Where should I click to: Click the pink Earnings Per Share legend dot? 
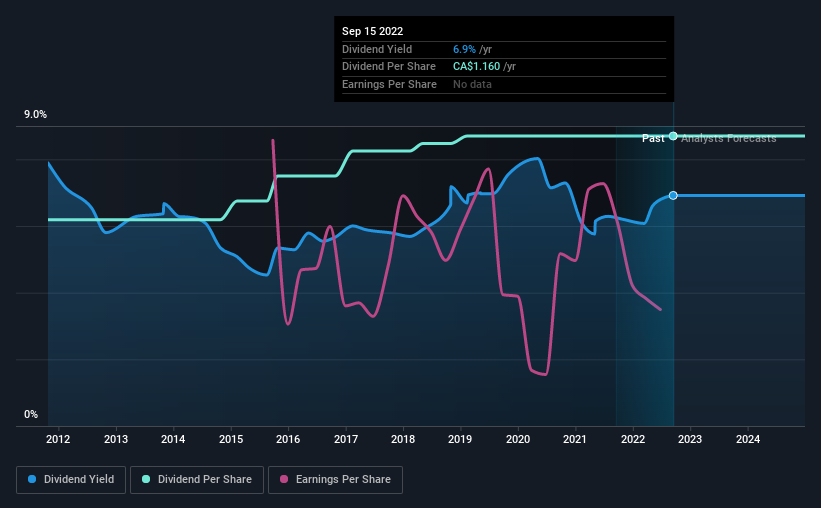284,479
